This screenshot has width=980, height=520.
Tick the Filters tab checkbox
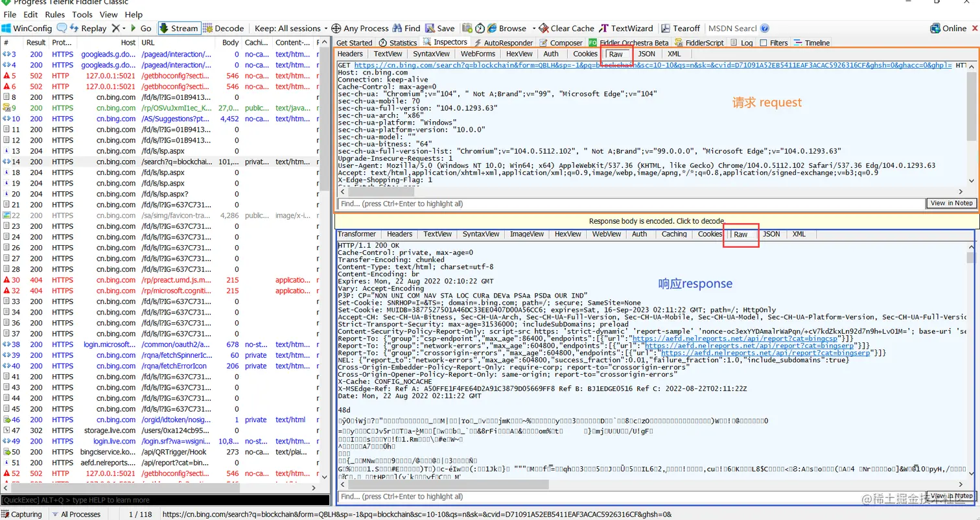pos(764,43)
